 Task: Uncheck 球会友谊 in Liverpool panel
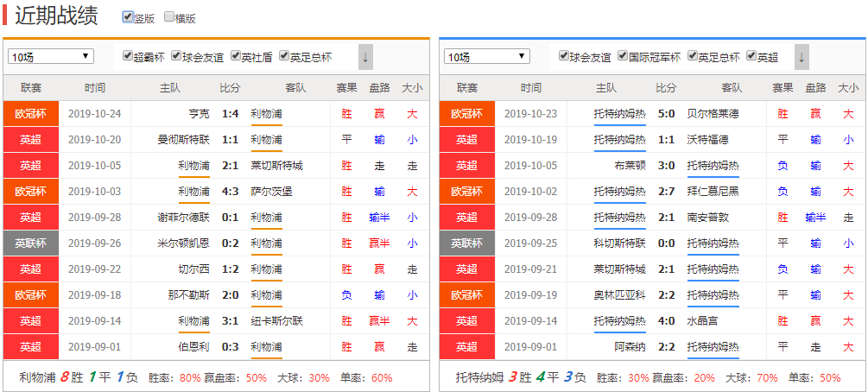[x=176, y=56]
